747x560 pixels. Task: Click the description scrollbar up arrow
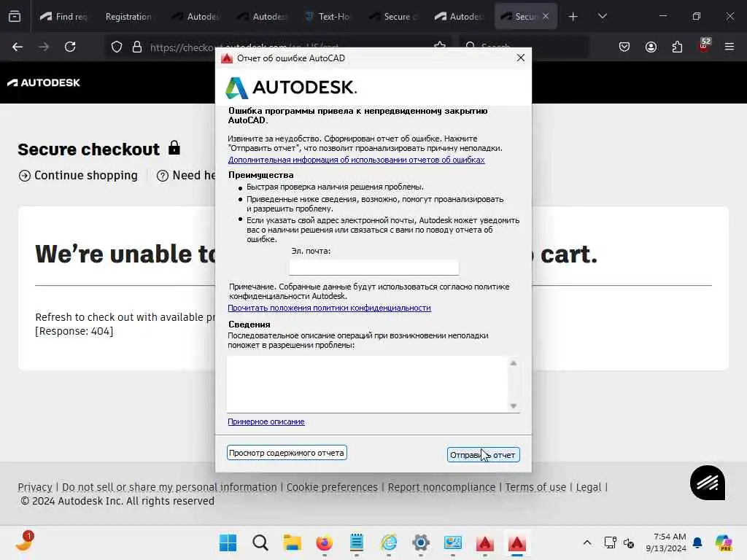tap(514, 363)
